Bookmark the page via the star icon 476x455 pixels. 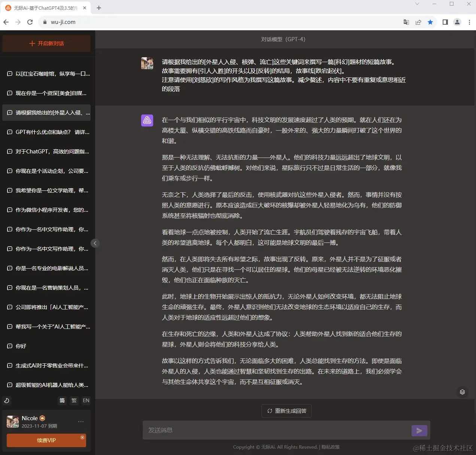point(430,22)
